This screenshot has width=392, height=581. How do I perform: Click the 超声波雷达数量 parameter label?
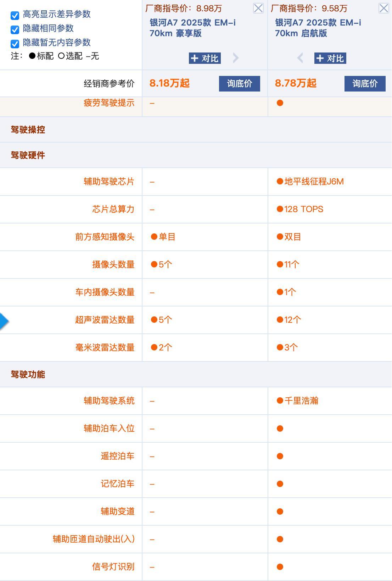105,320
